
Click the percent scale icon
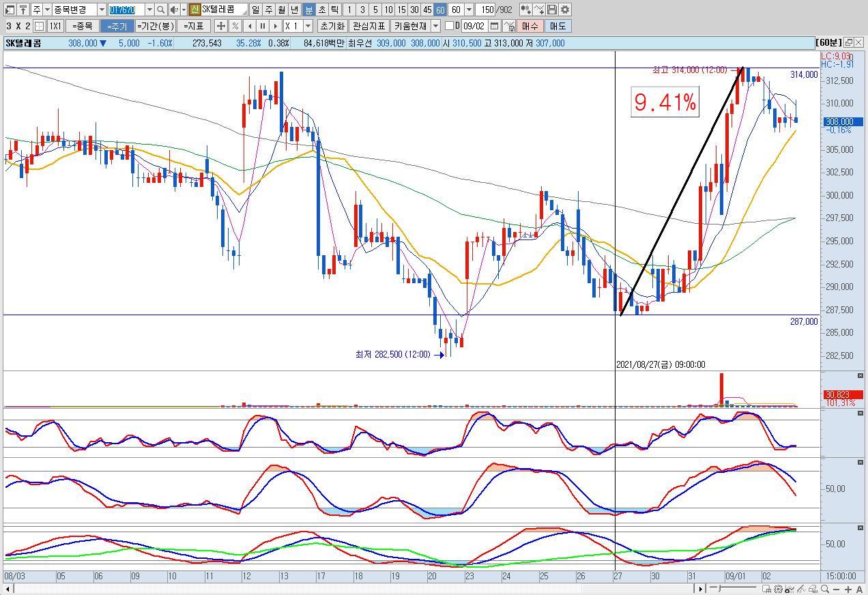(235, 26)
